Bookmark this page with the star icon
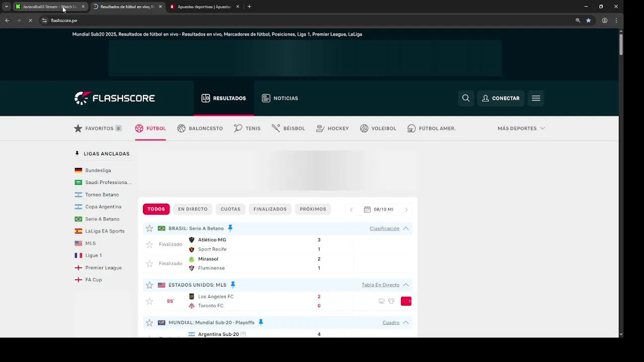This screenshot has width=644, height=362. (x=588, y=21)
